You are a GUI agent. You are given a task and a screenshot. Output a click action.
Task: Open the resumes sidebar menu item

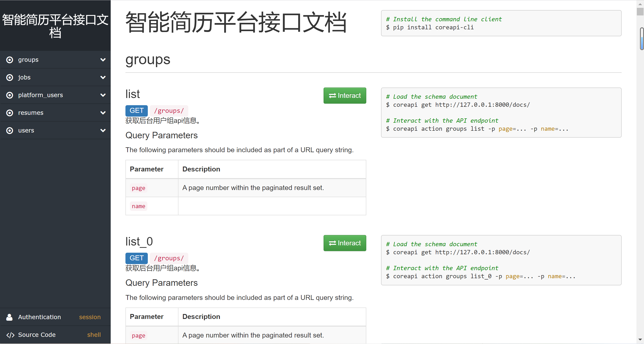tap(31, 113)
